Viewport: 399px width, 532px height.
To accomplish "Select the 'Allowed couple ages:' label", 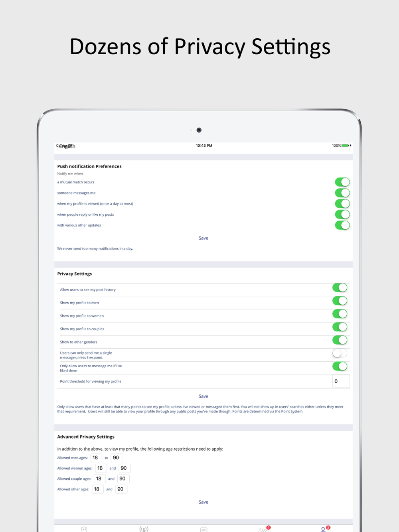I will [x=74, y=479].
